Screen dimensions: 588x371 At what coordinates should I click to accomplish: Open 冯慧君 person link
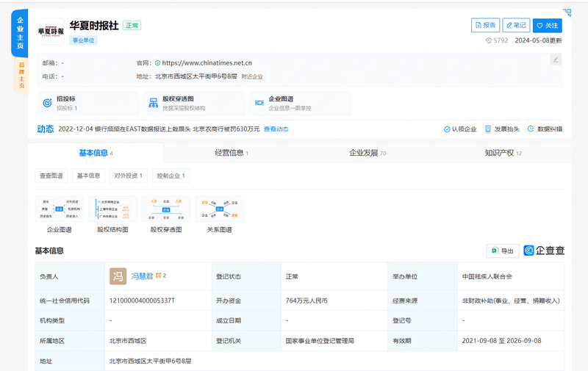click(142, 276)
